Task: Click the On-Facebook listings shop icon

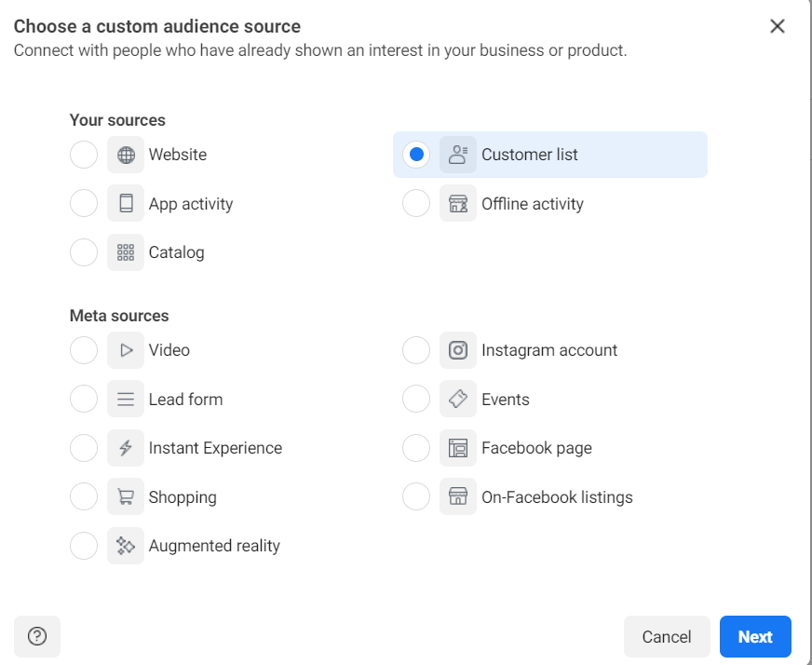Action: pyautogui.click(x=458, y=496)
